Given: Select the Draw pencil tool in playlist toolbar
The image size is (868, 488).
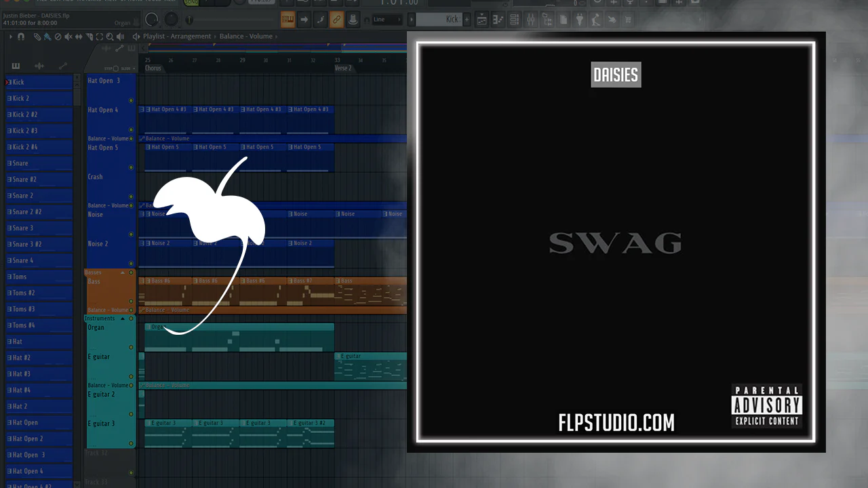Looking at the screenshot, I should click(37, 37).
